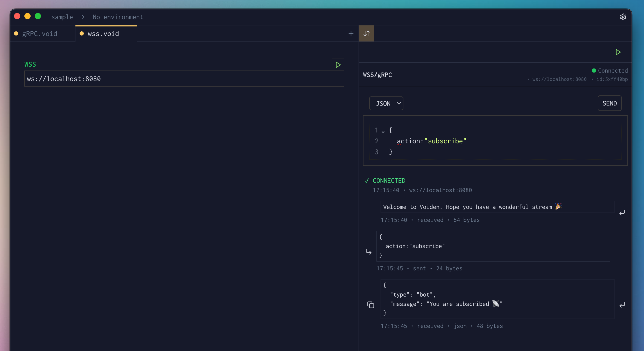Screen dimensions: 644x351
Task: Resend the welcome message via return icon
Action: pyautogui.click(x=622, y=213)
